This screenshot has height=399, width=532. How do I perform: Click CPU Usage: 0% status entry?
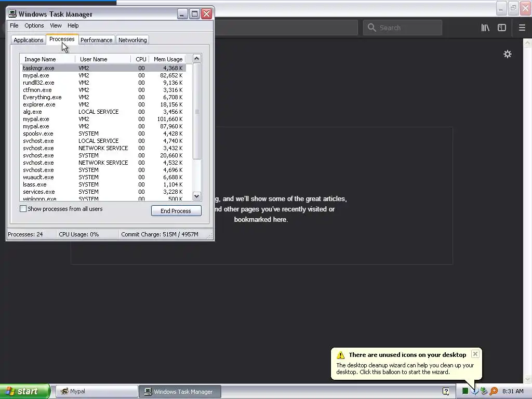87,234
